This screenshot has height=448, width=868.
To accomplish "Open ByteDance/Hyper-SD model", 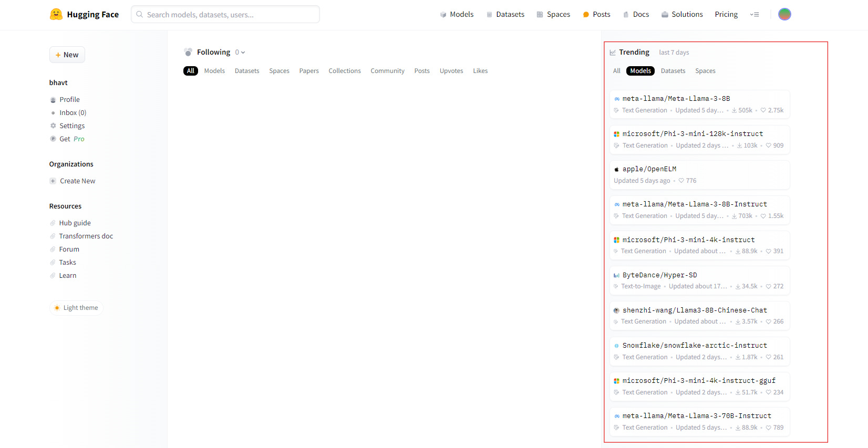I will [700, 280].
